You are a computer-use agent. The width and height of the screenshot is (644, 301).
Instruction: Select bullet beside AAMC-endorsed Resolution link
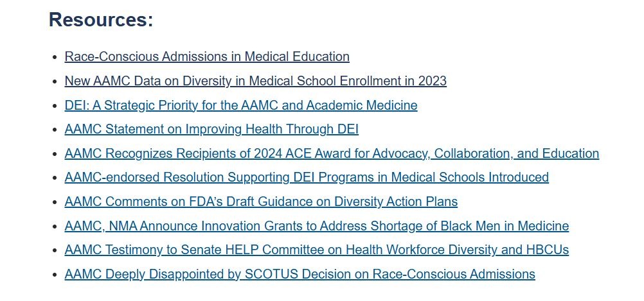(55, 178)
